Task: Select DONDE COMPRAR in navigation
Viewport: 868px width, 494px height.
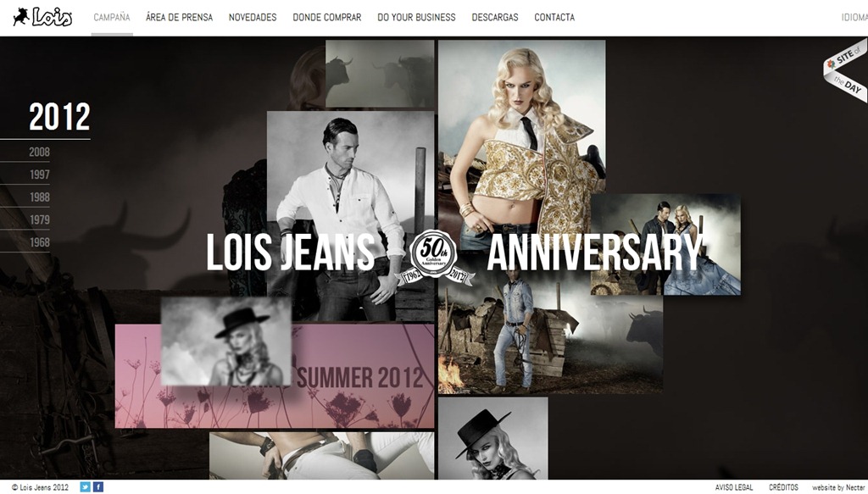Action: [x=327, y=17]
